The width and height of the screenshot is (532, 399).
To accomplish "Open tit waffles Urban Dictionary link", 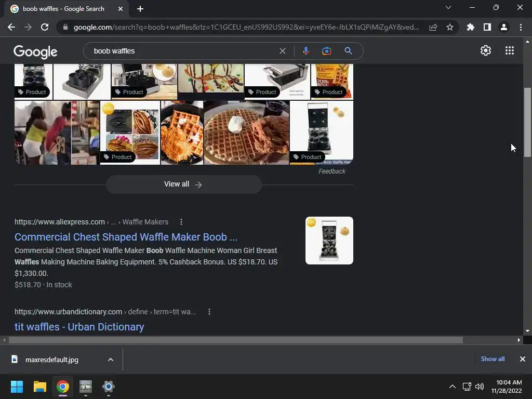I will pos(79,327).
